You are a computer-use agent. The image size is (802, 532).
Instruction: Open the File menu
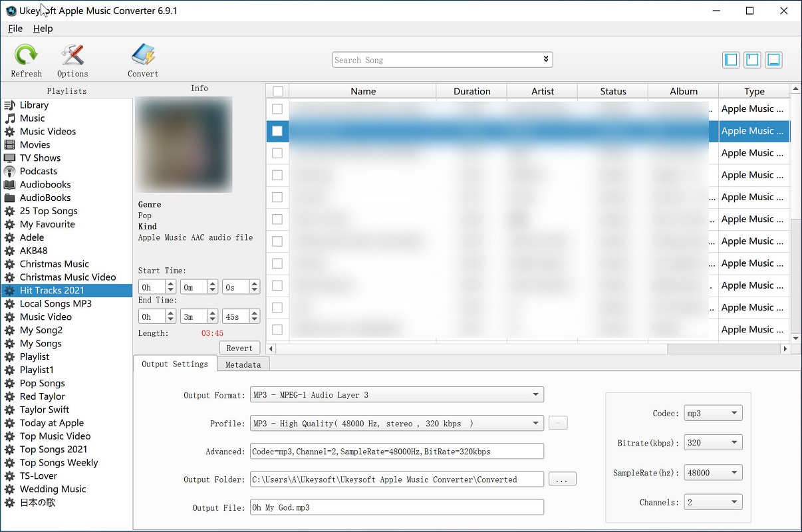coord(15,29)
